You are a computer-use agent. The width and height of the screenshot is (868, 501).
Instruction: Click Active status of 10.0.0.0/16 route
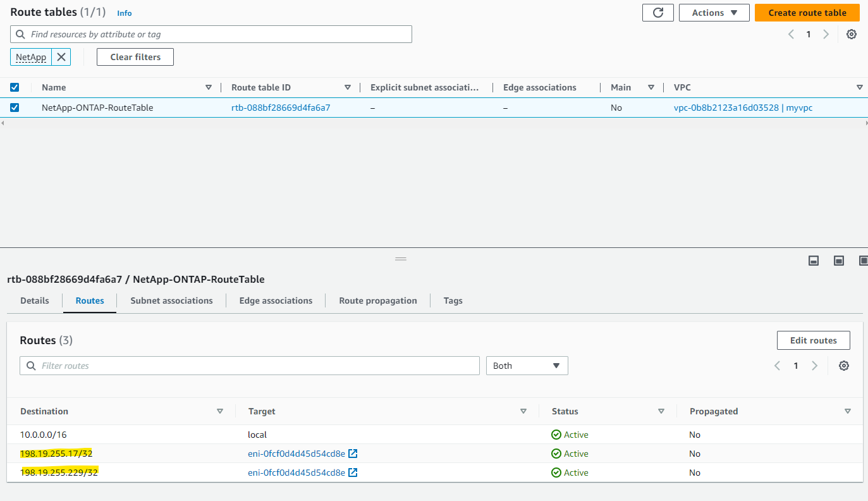pyautogui.click(x=570, y=435)
